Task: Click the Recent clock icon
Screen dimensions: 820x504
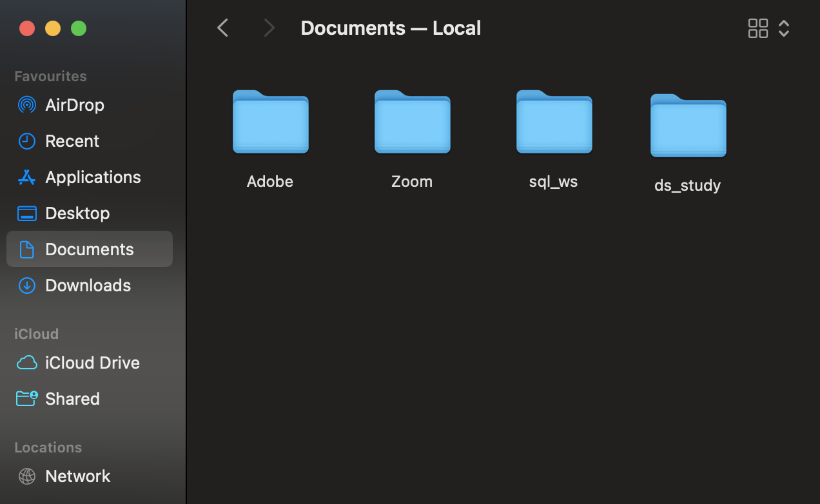Action: (x=26, y=141)
